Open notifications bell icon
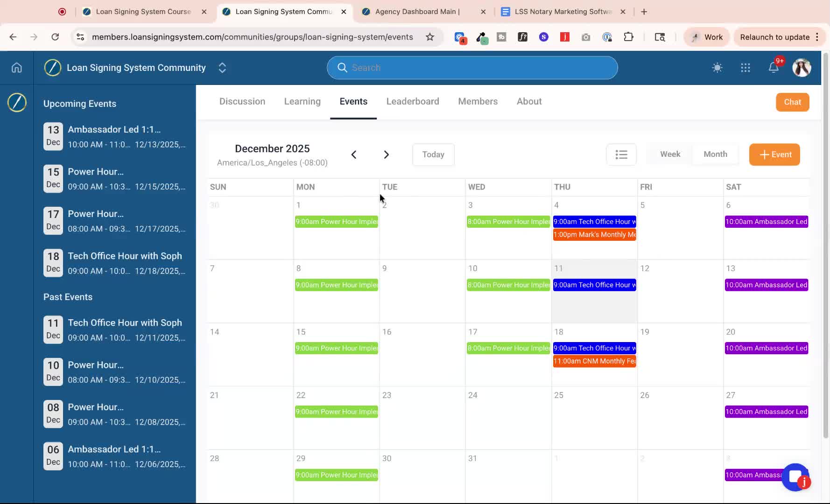Viewport: 830px width, 504px height. (774, 68)
